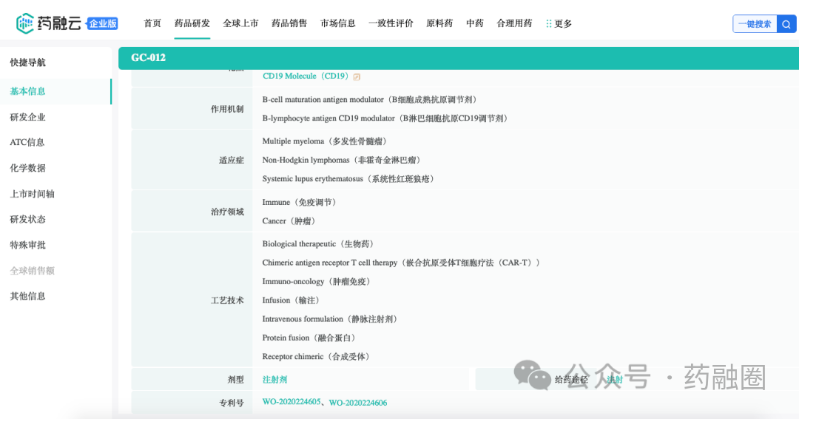The image size is (827, 428).
Task: Click the 治疗领域 row label
Action: point(227,212)
